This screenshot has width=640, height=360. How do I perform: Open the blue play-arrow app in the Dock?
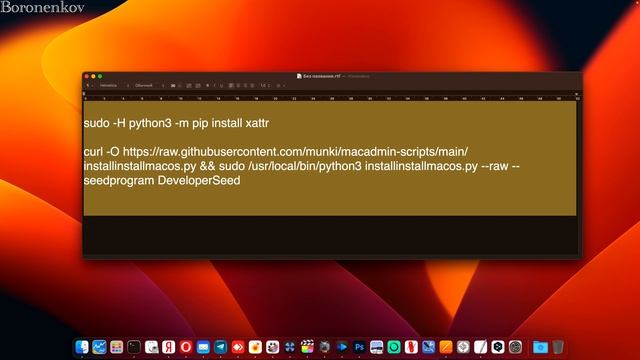(342, 347)
